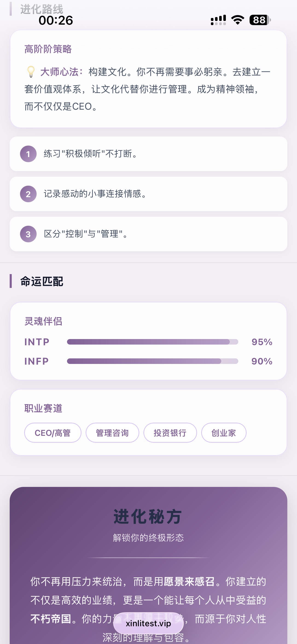297x644 pixels.
Task: Open the xinlitest.vip link pill
Action: point(148,623)
